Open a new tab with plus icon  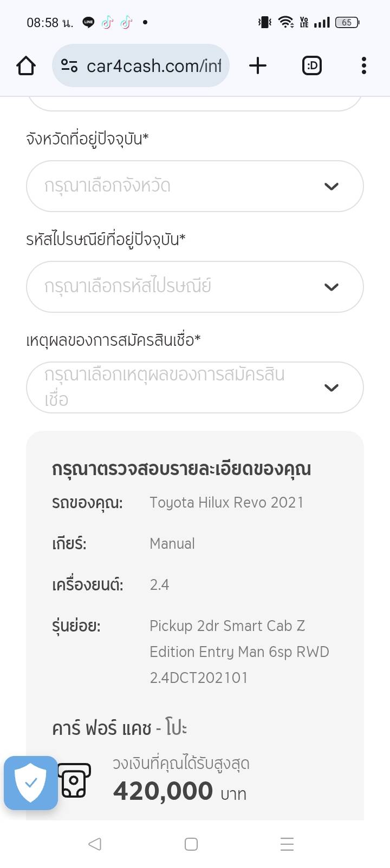pyautogui.click(x=258, y=66)
